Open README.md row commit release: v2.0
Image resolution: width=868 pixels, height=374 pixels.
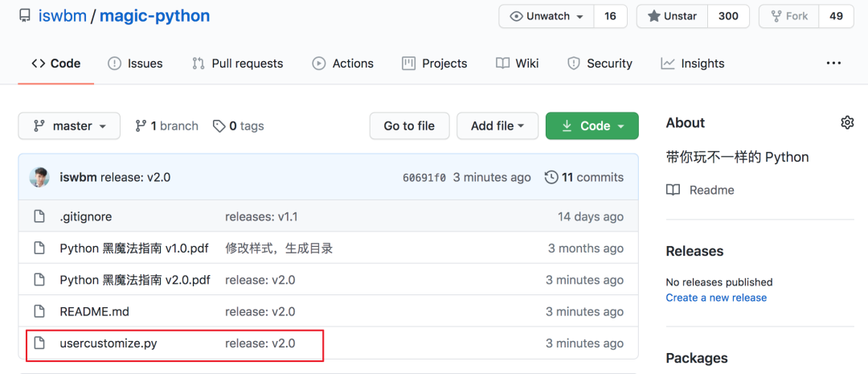coord(260,311)
